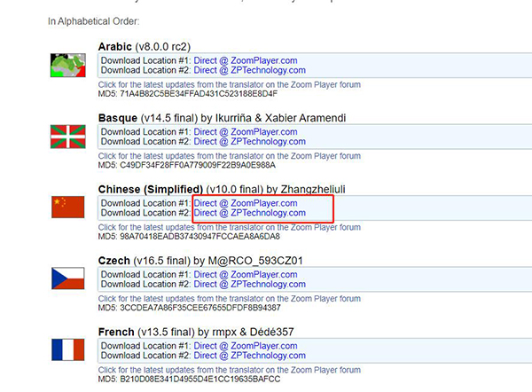This screenshot has width=532, height=392.
Task: Click 'Download Location #1:' label under Arabic
Action: point(146,60)
